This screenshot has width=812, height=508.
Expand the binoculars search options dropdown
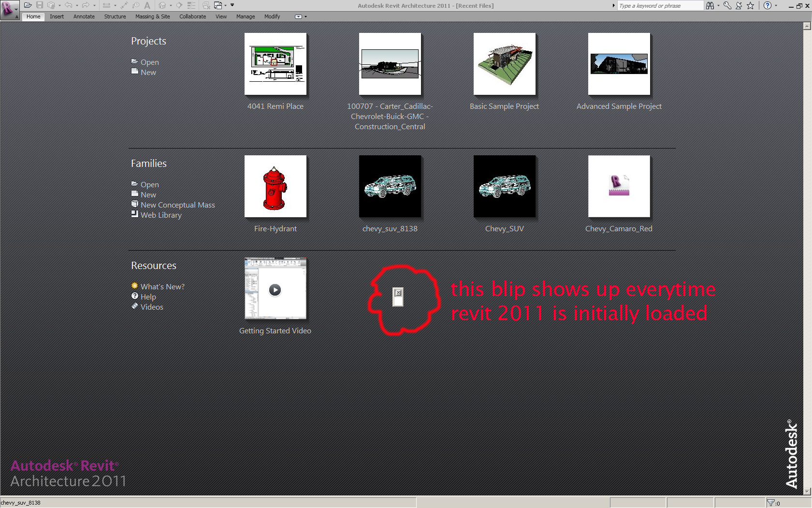pos(718,5)
